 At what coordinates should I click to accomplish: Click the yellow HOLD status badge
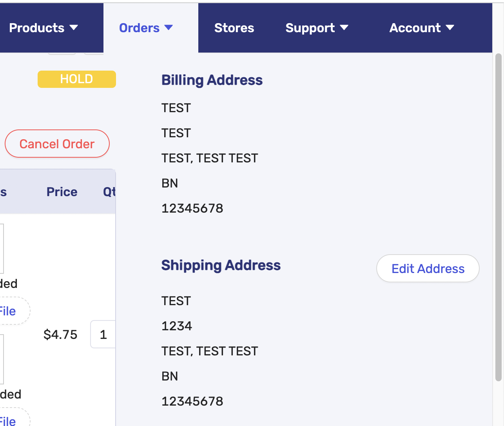pos(77,79)
